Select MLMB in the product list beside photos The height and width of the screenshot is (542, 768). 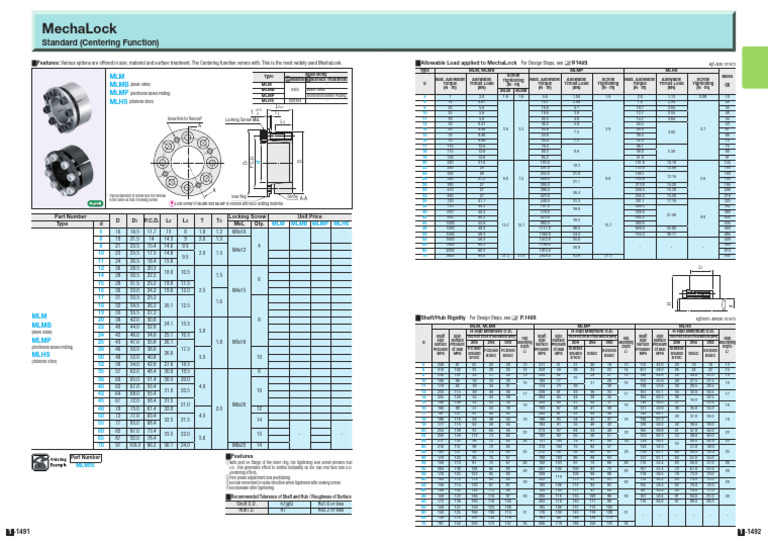point(119,84)
